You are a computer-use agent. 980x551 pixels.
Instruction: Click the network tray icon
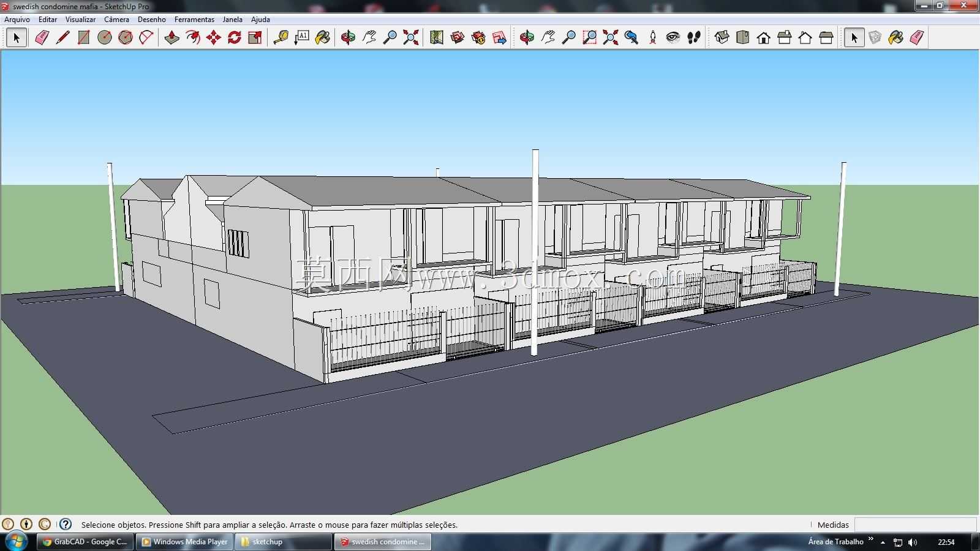pos(898,542)
